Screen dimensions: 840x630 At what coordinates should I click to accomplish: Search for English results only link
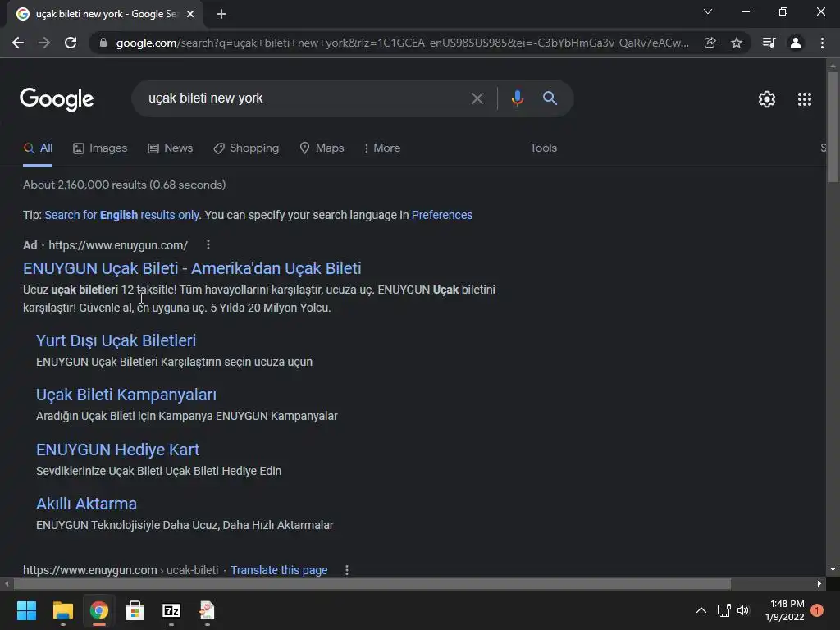[x=122, y=215]
